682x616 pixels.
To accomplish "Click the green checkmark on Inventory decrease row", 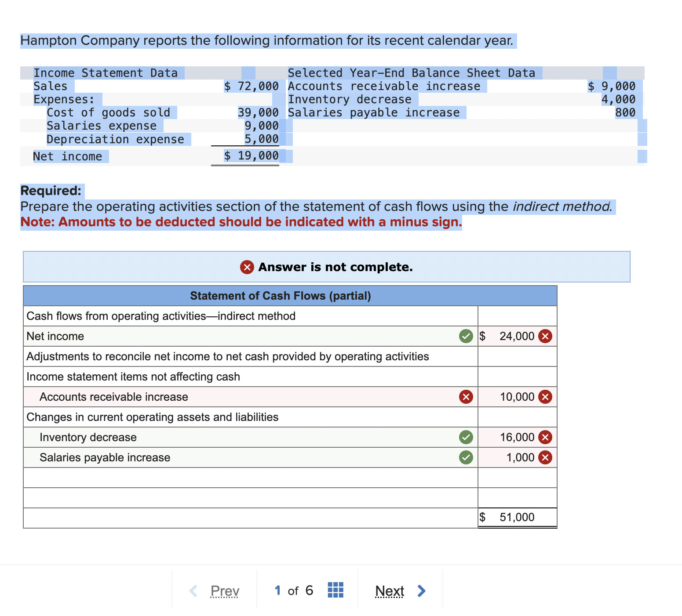I will click(466, 437).
